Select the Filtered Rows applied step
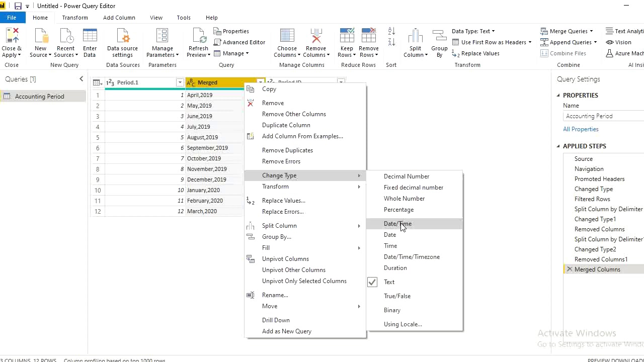Screen dimensions: 644x362 tap(604, 199)
